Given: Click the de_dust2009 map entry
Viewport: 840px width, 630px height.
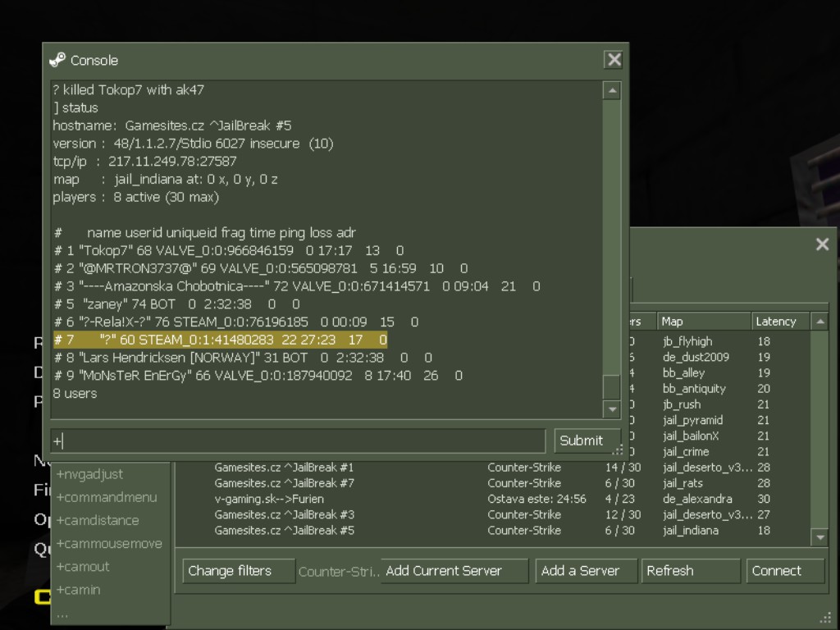Looking at the screenshot, I should pos(696,357).
